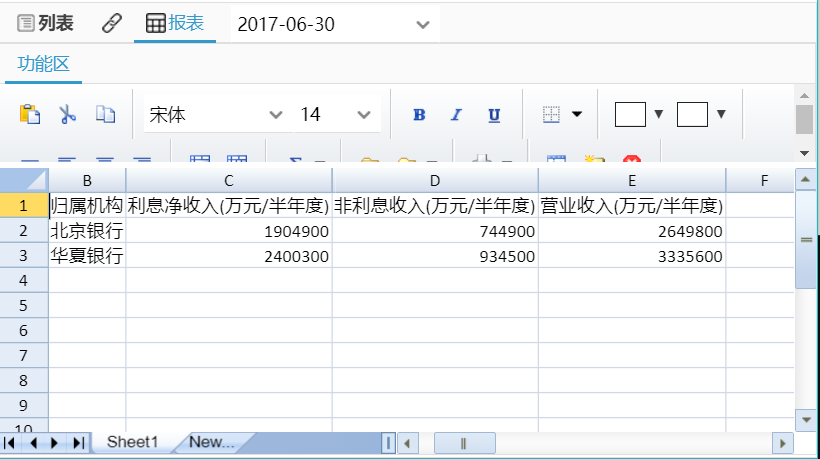The height and width of the screenshot is (459, 820).
Task: Click the spreadsheet vertical scrollbar thumb
Action: click(x=805, y=239)
